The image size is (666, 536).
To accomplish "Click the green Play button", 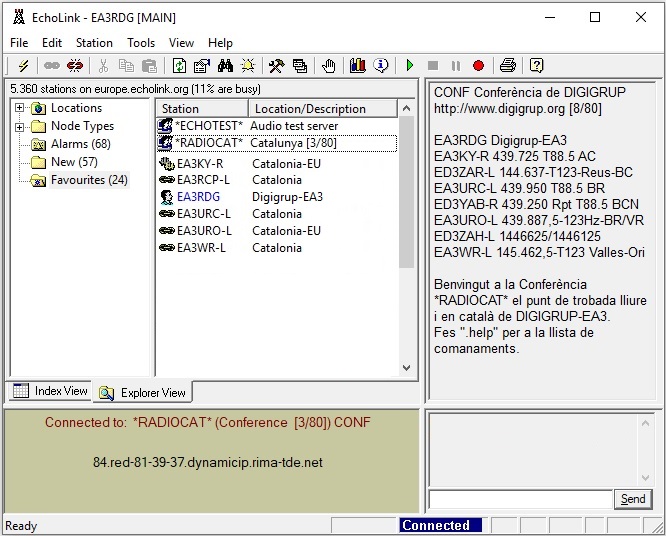I will click(409, 65).
